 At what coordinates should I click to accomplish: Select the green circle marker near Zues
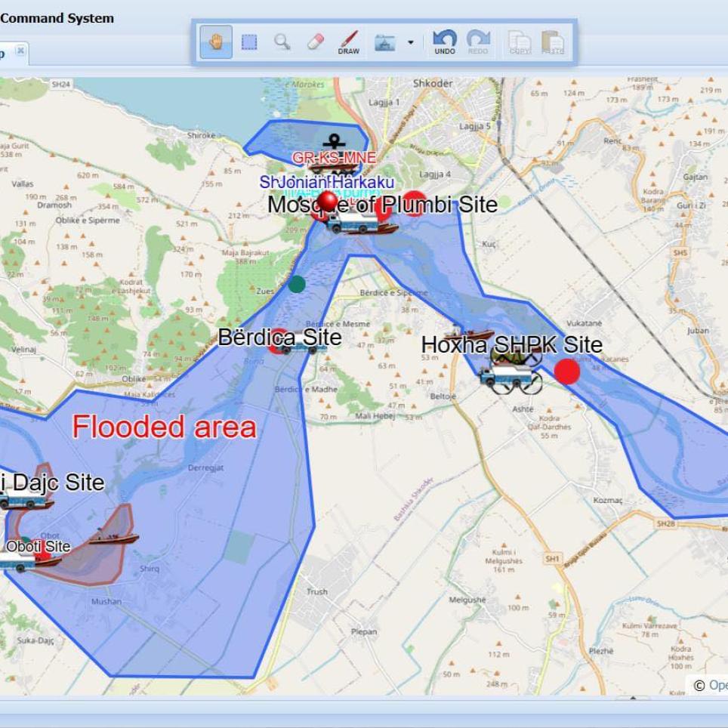coord(297,284)
